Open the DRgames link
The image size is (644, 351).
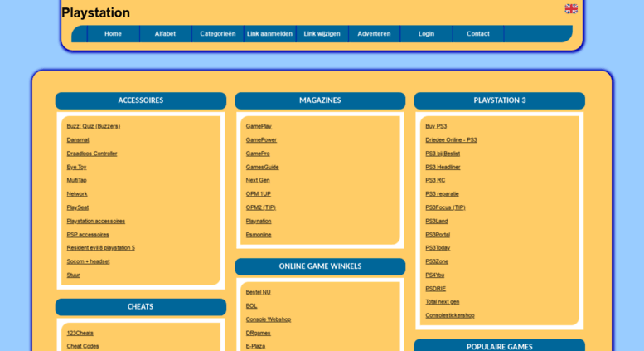[x=258, y=333]
